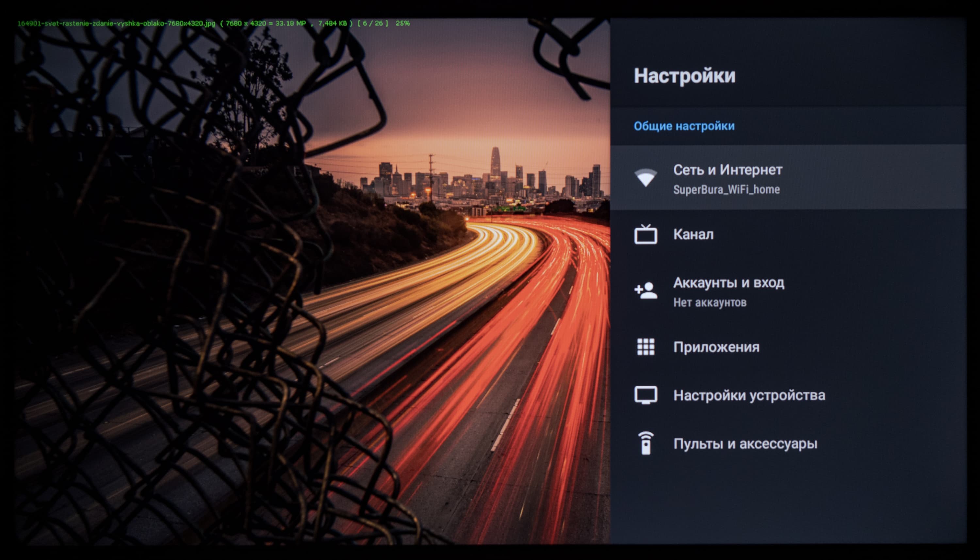Click the 25% zoom level indicator
The width and height of the screenshot is (980, 560).
[402, 24]
